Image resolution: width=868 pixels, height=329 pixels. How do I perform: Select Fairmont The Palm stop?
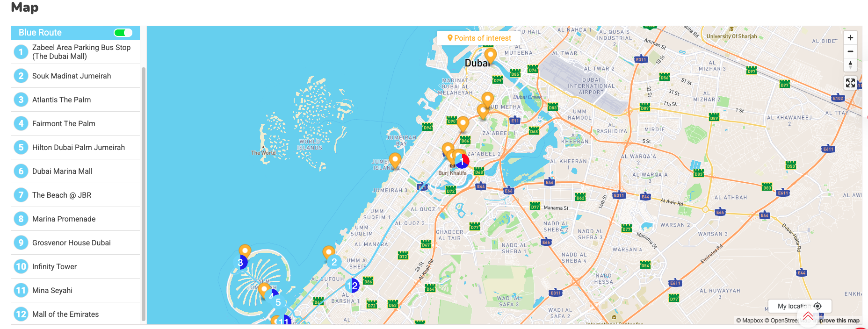point(76,123)
